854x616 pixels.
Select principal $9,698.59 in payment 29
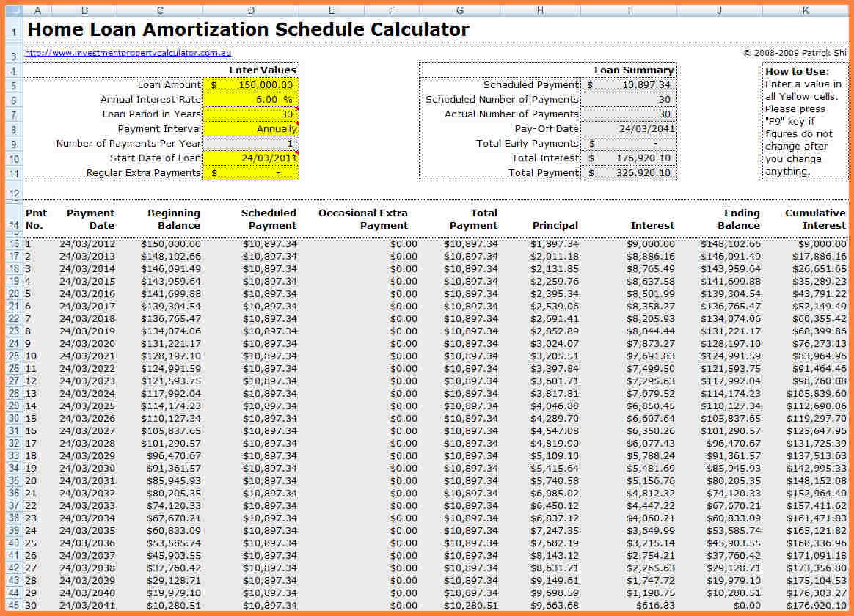coord(555,593)
